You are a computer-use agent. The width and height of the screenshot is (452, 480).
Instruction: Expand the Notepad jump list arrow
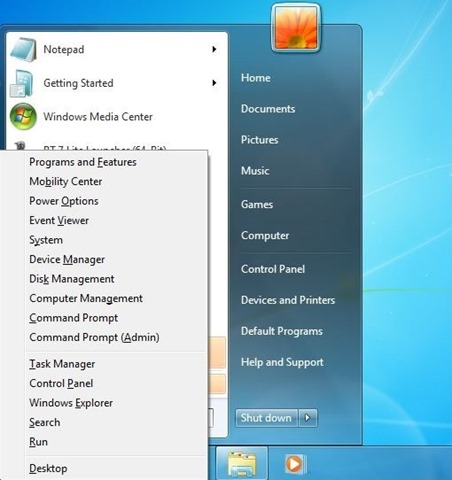tap(214, 49)
